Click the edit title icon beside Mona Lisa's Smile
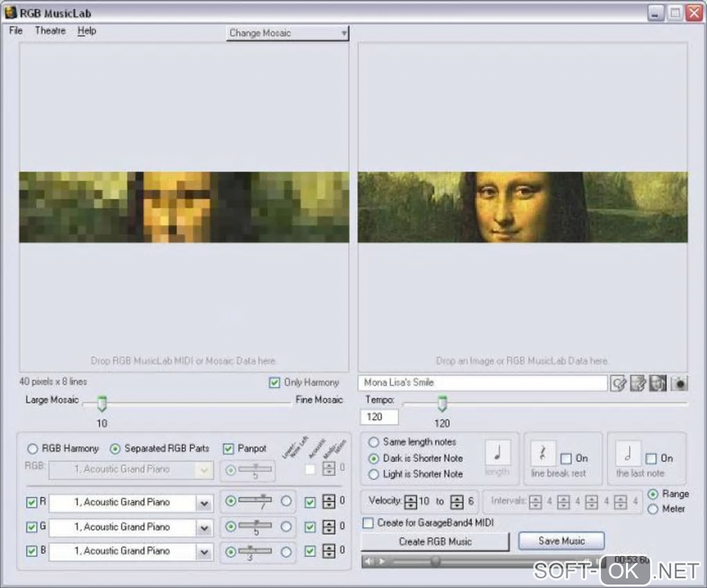707x588 pixels. click(618, 383)
